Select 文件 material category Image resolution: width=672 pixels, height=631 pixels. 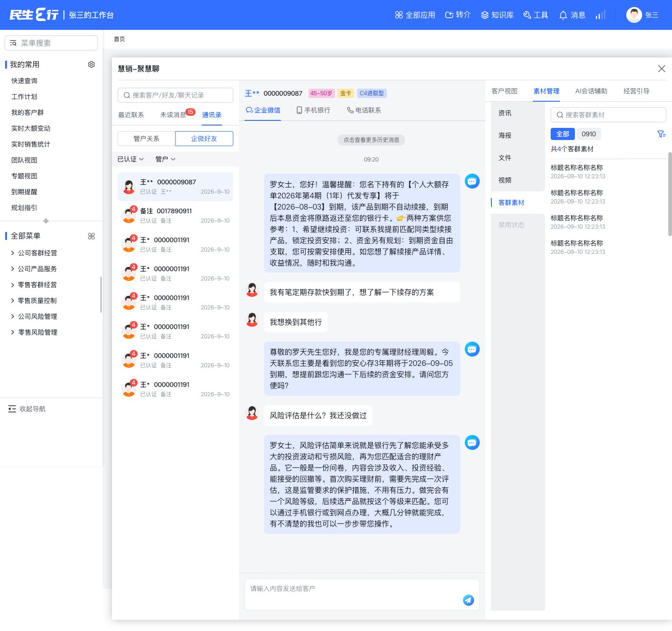(x=518, y=158)
